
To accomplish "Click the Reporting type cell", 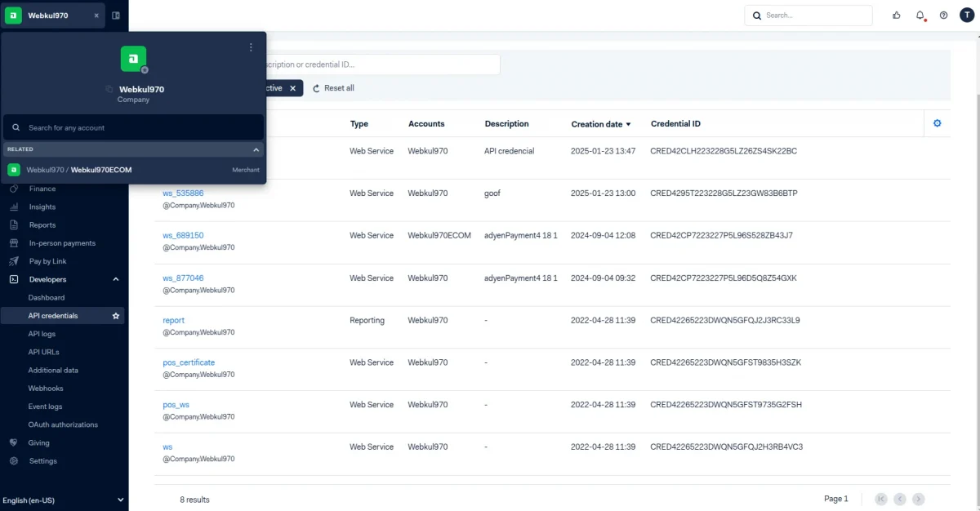I will (367, 320).
